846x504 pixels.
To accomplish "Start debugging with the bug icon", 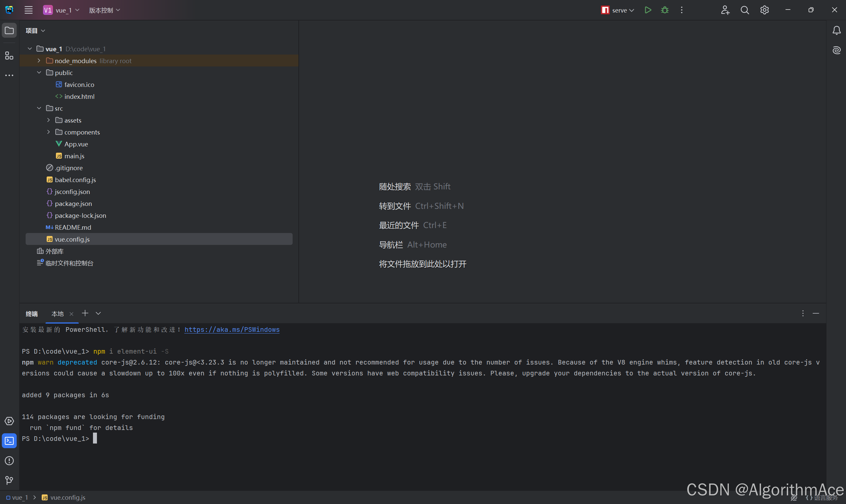I will coord(664,10).
